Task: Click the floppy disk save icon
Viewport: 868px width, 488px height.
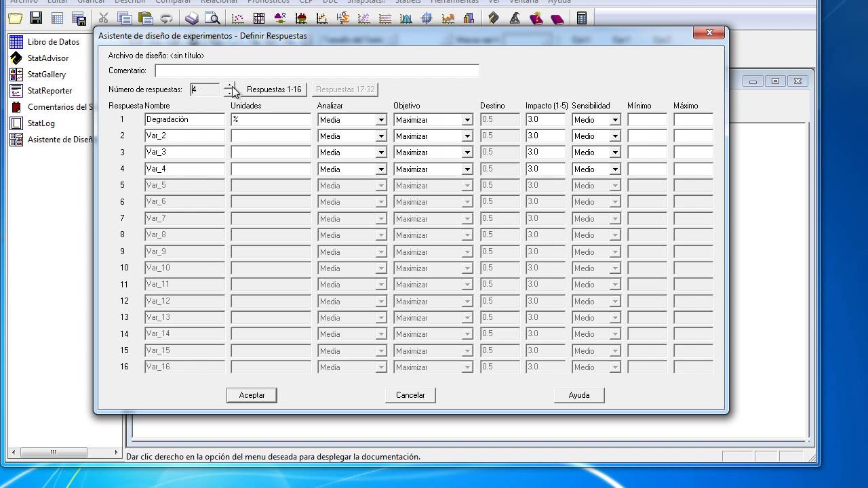Action: [36, 18]
